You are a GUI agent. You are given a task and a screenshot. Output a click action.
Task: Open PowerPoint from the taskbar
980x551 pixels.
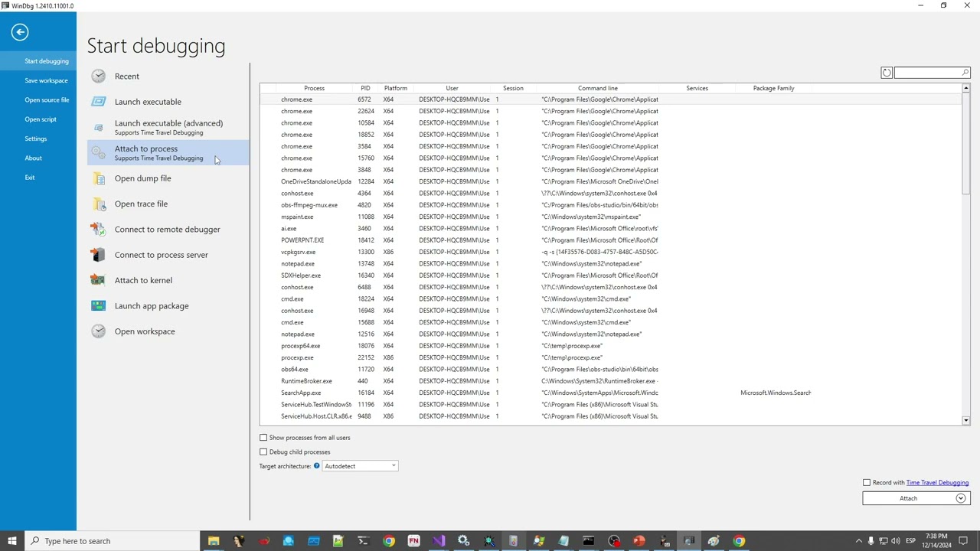[x=639, y=541]
